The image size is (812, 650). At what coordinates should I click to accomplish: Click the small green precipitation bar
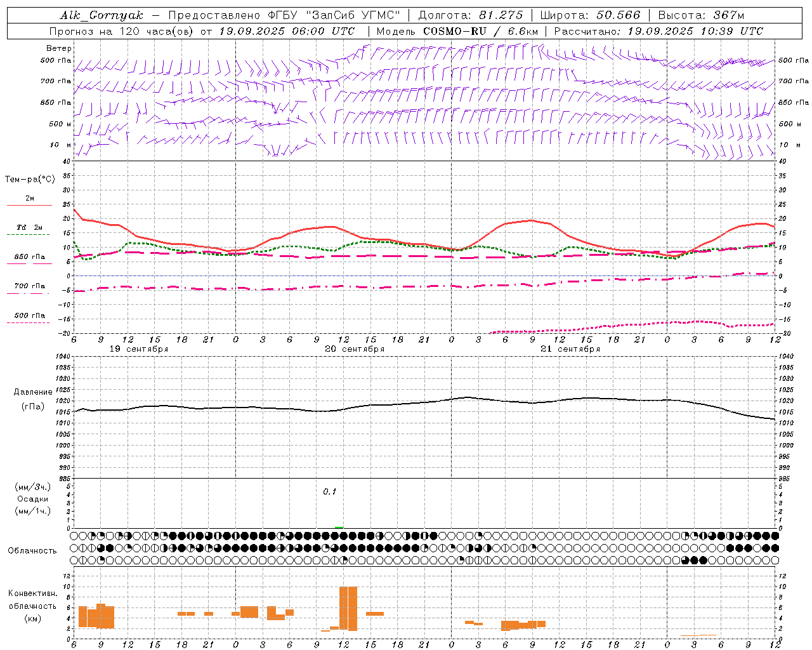339,527
